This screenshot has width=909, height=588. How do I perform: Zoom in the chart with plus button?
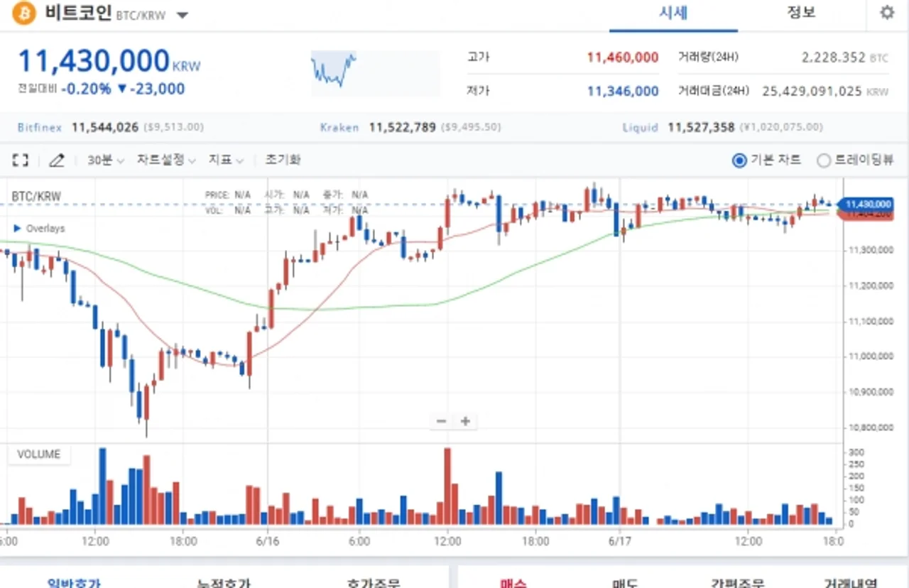[x=465, y=421]
